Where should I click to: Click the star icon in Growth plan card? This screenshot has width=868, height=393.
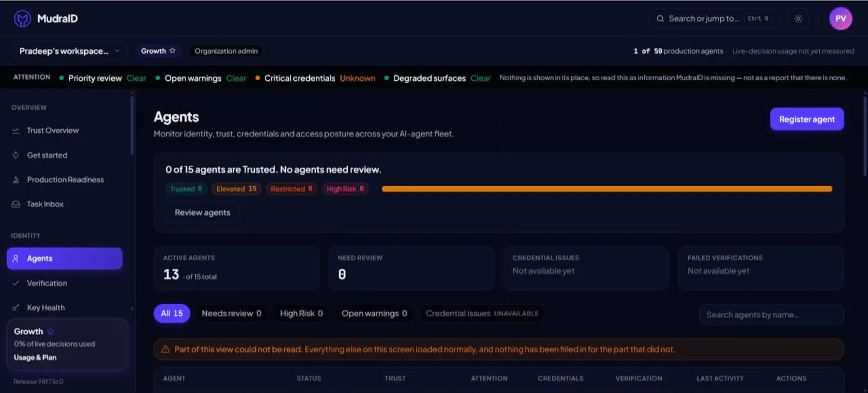pos(50,331)
